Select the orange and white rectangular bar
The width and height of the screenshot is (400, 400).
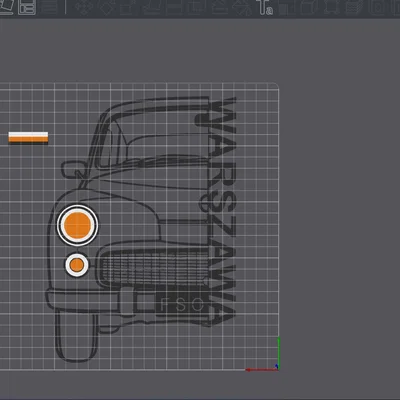(x=28, y=137)
